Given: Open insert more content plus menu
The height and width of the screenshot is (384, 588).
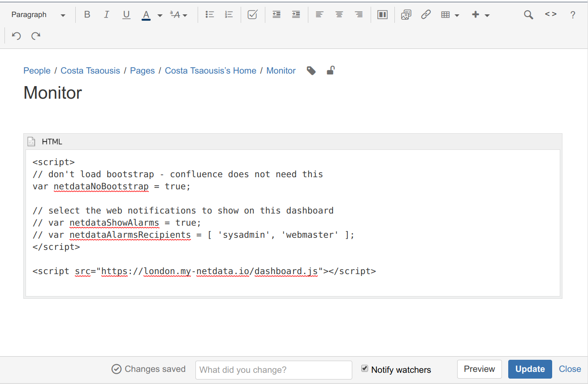Looking at the screenshot, I should [x=480, y=15].
